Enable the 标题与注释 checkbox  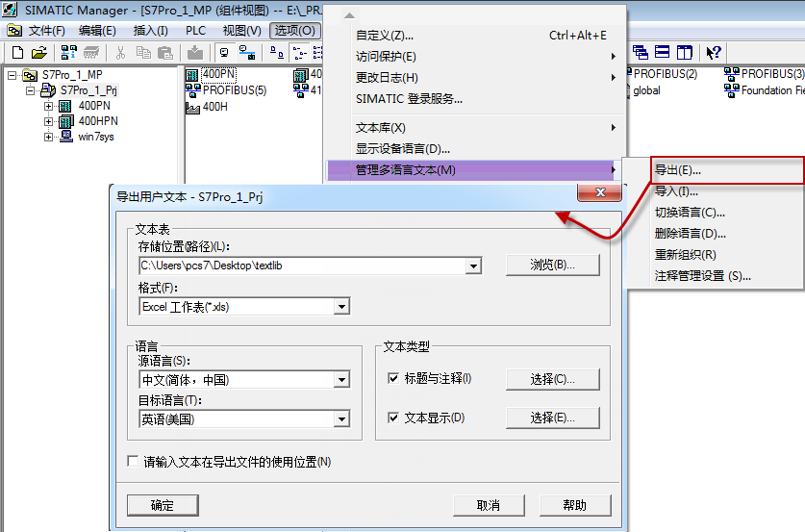[393, 378]
